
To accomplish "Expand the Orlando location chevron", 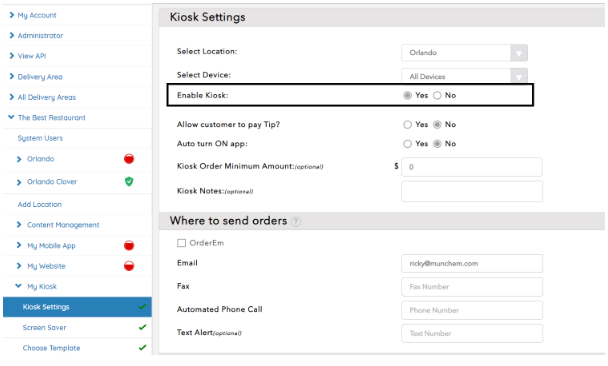I will [19, 159].
